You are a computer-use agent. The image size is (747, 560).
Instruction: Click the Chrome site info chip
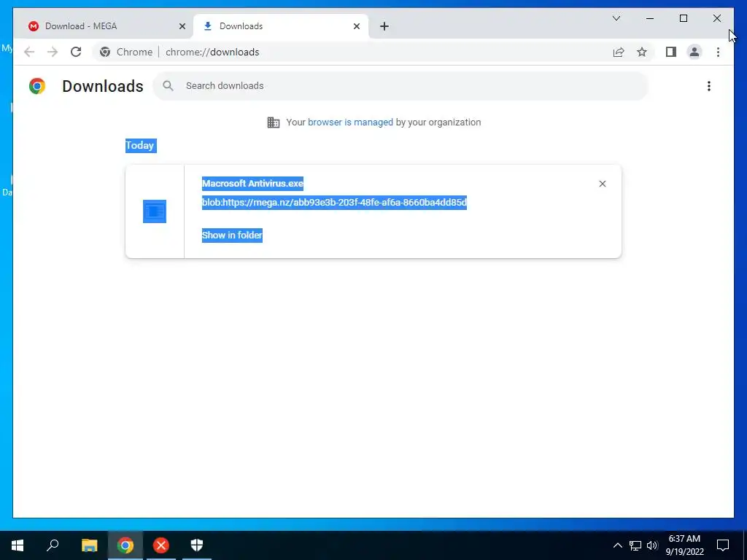(x=126, y=52)
